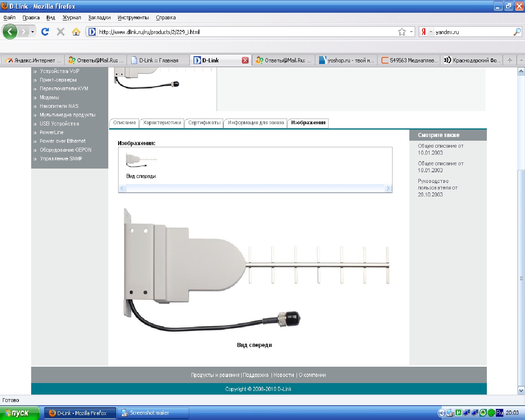Click the Продукты и решения footer link
The image size is (525, 420).
(x=215, y=375)
